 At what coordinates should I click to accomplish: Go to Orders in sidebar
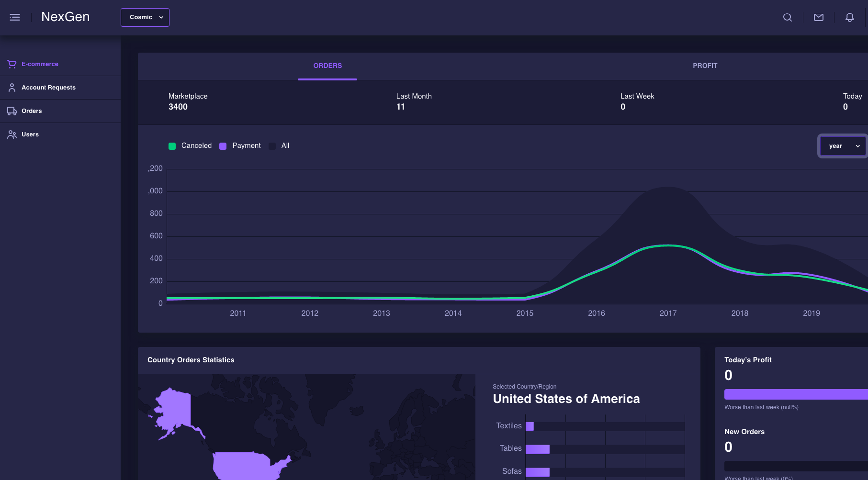60,111
